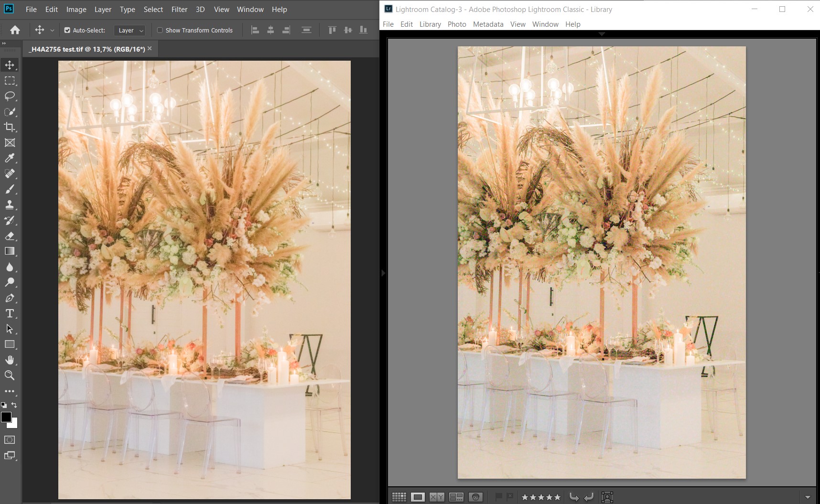The height and width of the screenshot is (504, 820).
Task: Open Lightroom Library menu
Action: (x=430, y=24)
